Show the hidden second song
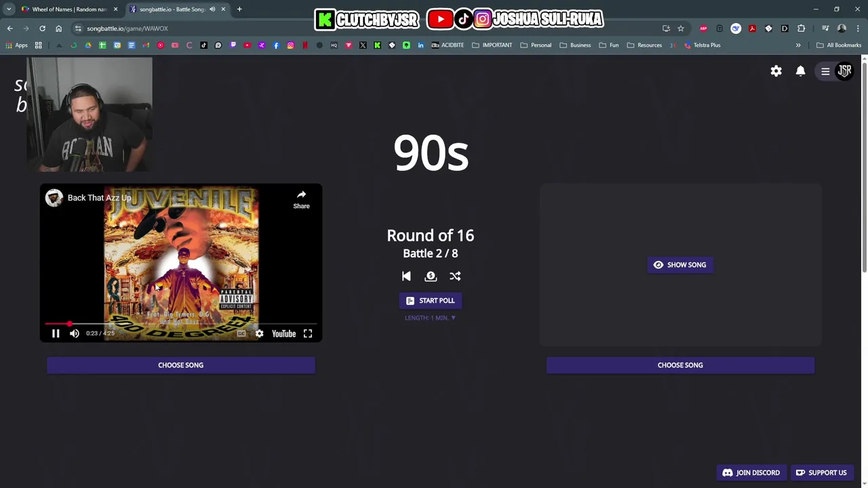 pos(680,265)
